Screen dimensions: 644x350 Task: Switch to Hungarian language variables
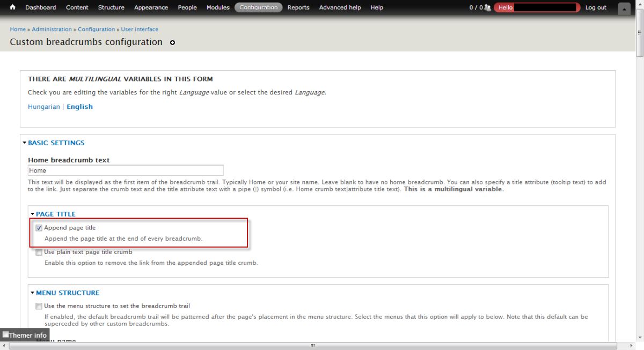point(44,107)
